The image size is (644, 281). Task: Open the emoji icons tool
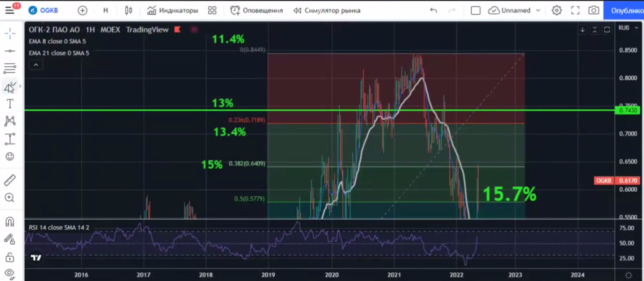[10, 156]
